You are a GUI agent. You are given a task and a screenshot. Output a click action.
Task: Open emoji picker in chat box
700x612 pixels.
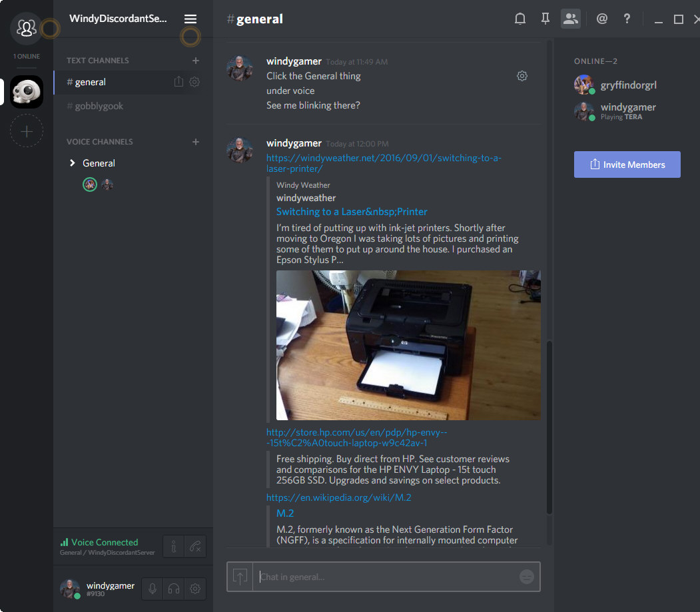click(526, 577)
